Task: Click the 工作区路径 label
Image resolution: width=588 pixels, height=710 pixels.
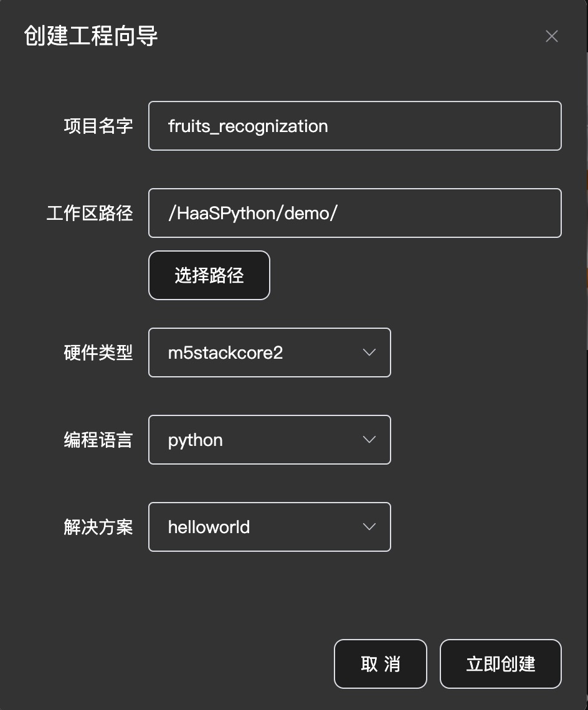Action: tap(90, 213)
